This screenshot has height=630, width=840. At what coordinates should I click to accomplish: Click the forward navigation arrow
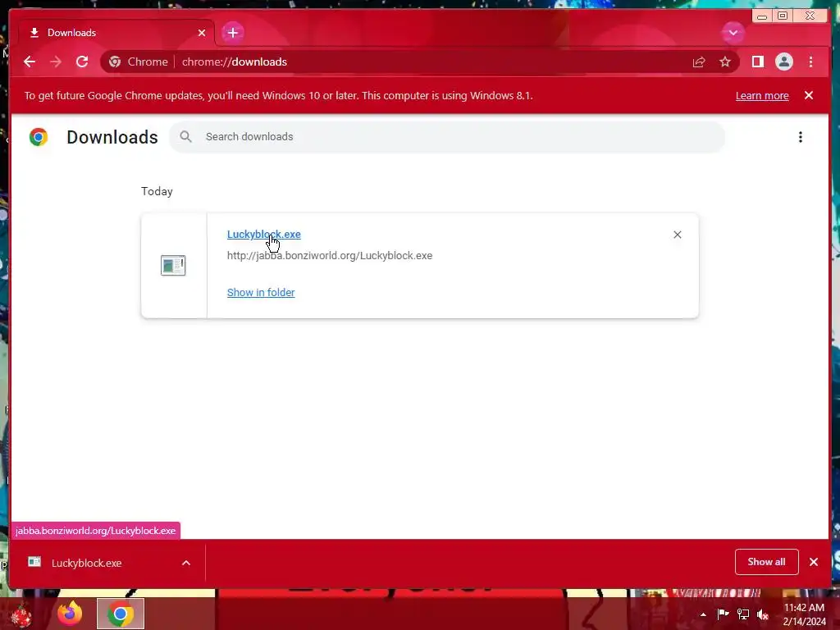[56, 62]
